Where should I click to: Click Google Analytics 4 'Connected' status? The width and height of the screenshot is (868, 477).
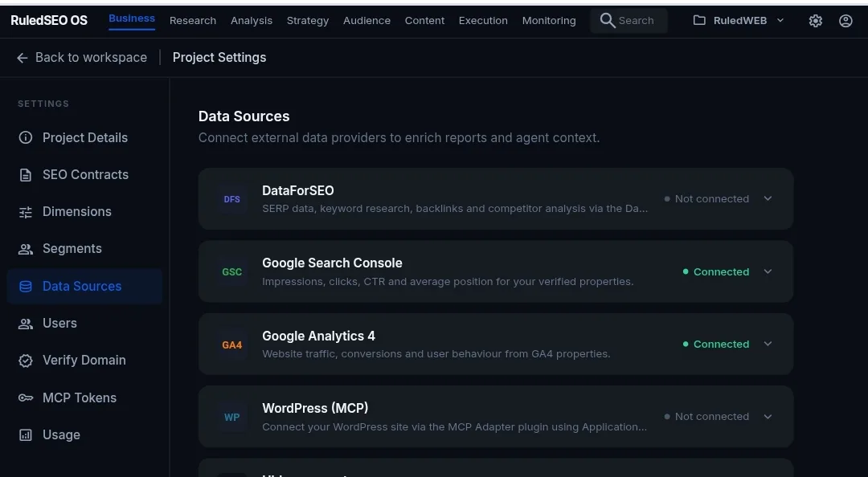[x=716, y=344]
